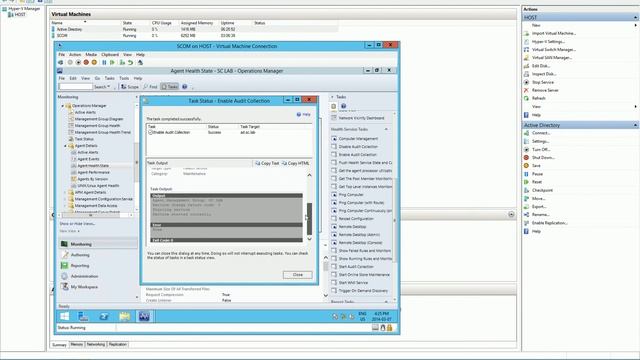Open Administration workspace in navigation pane
Image resolution: width=640 pixels, height=360 pixels.
point(84,276)
